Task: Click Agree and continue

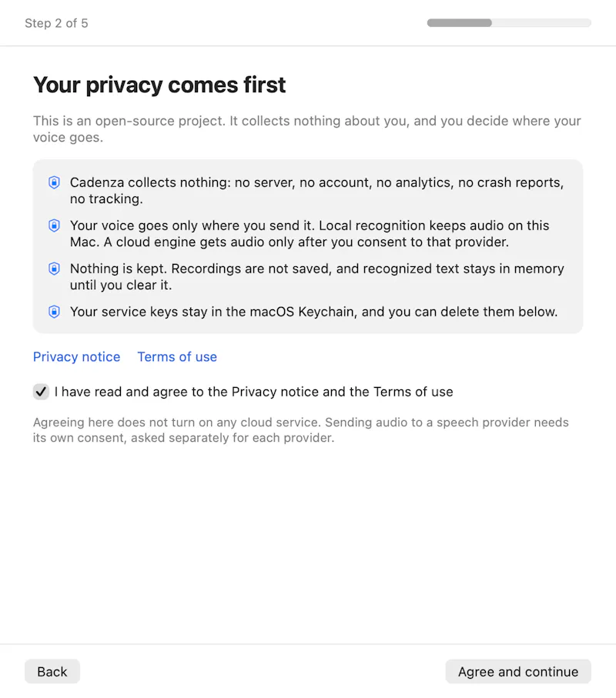Action: pyautogui.click(x=518, y=671)
